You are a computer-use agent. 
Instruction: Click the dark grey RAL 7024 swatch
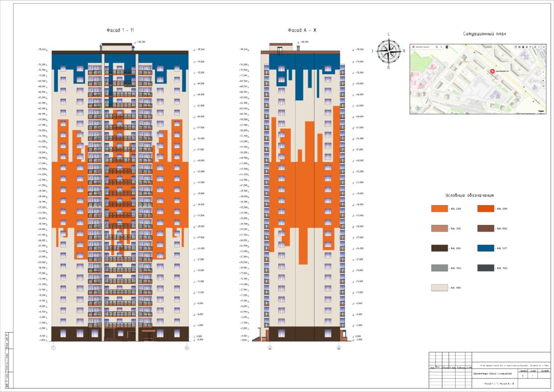coord(485,268)
